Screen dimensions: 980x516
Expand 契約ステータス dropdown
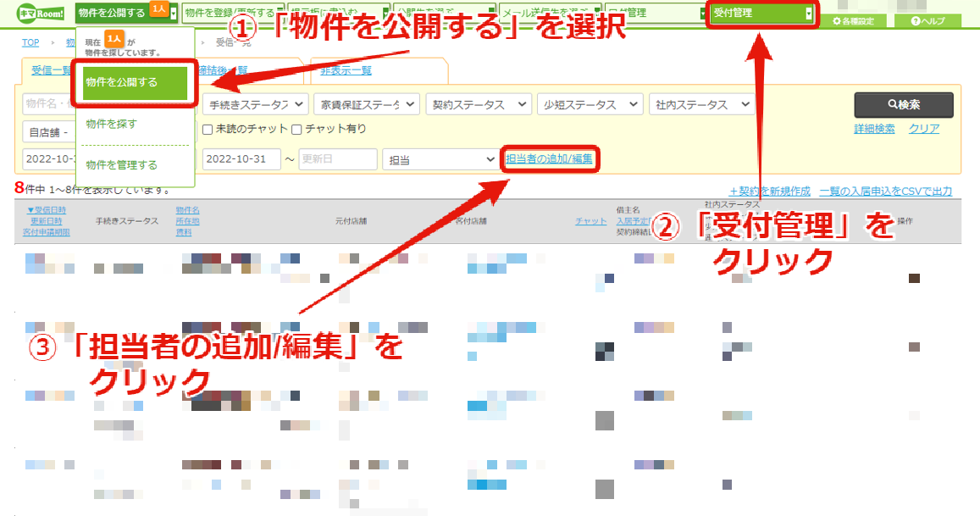[478, 104]
